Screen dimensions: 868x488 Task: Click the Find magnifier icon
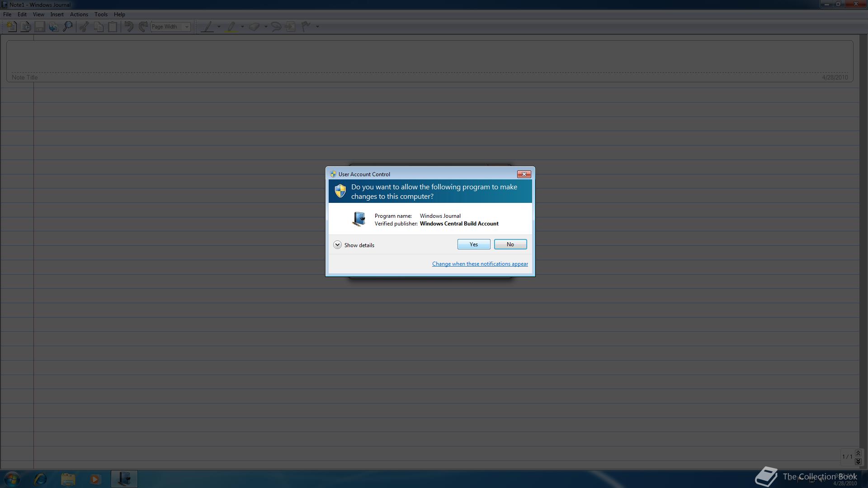click(x=68, y=27)
